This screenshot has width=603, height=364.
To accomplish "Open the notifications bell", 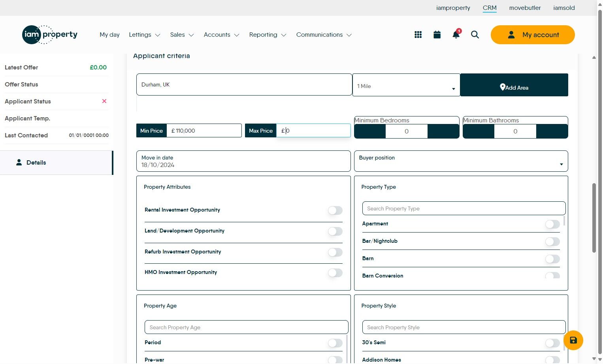I will coord(456,35).
